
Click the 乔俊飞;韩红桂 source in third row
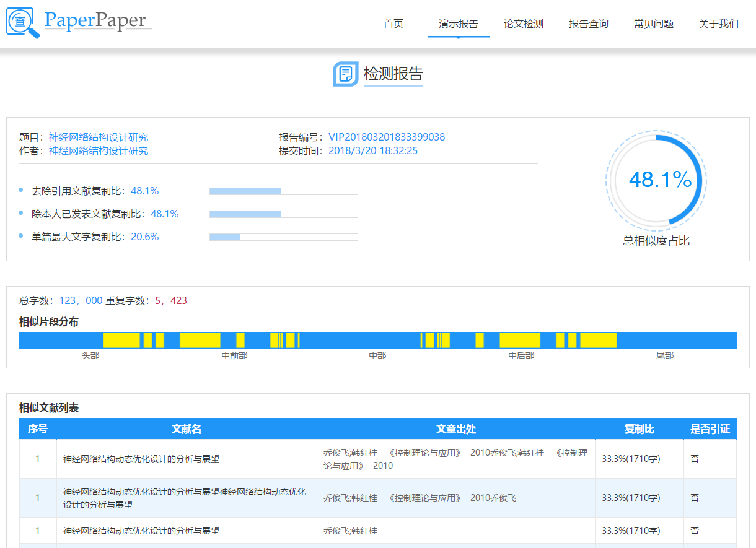tap(350, 531)
